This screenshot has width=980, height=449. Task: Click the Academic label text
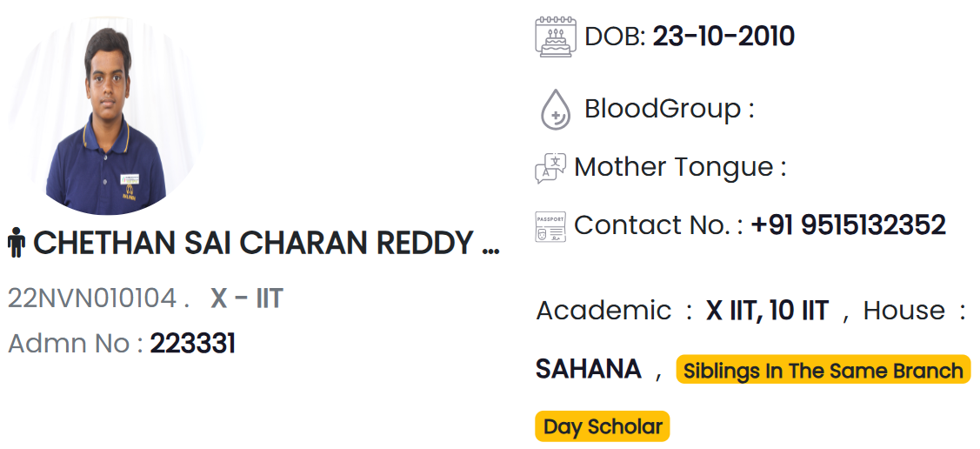pos(603,311)
